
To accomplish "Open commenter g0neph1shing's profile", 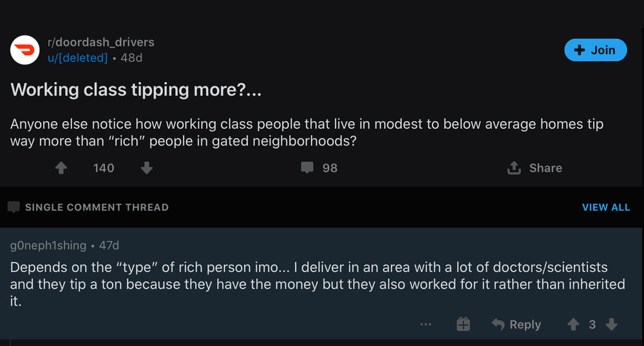I will [x=48, y=245].
